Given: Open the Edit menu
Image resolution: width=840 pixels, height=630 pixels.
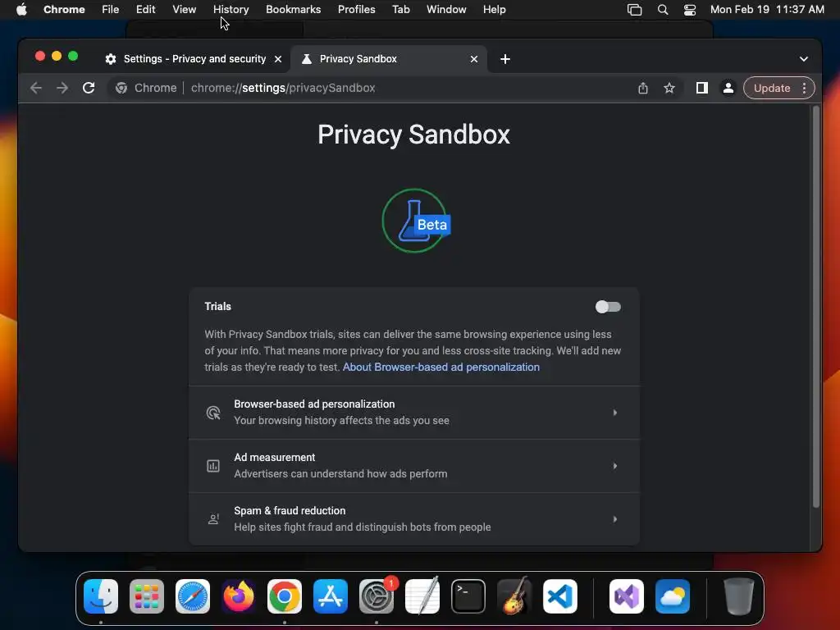Looking at the screenshot, I should point(145,9).
